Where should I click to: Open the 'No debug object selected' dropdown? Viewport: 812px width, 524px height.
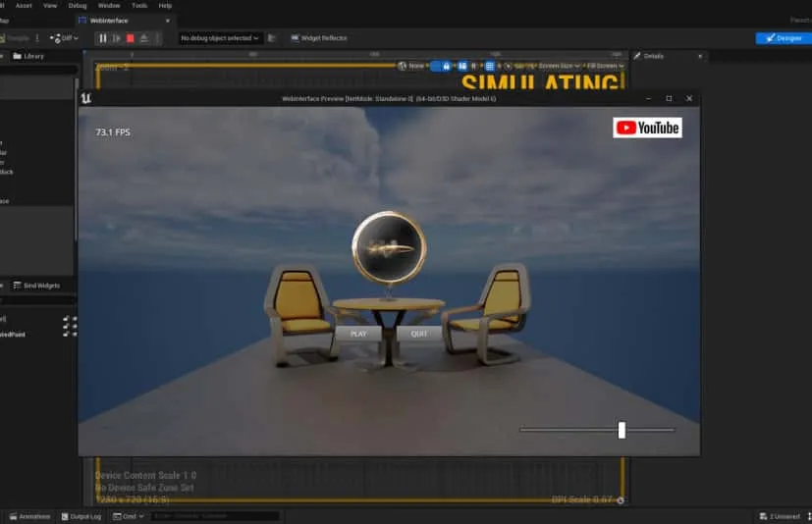point(219,38)
